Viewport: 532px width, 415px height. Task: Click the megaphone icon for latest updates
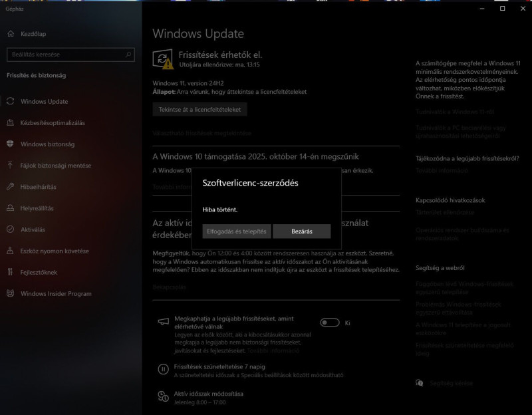click(x=163, y=321)
